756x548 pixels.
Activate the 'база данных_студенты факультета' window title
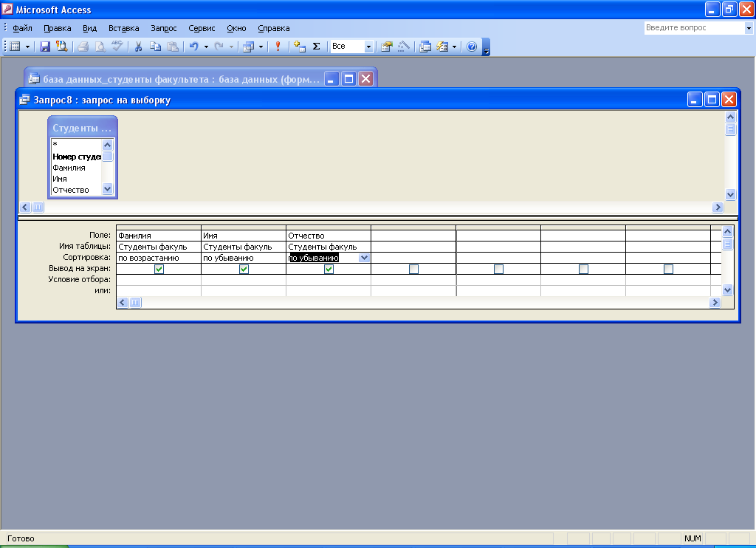click(x=181, y=79)
